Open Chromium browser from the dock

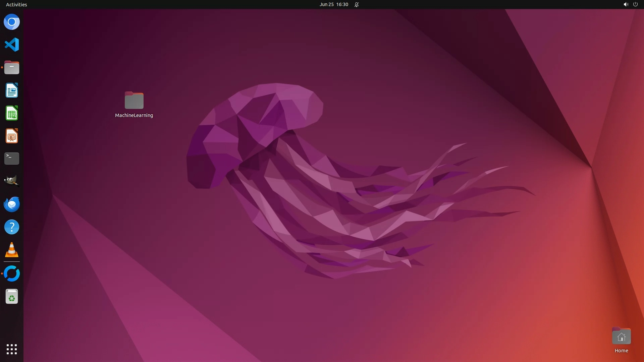[x=12, y=22]
